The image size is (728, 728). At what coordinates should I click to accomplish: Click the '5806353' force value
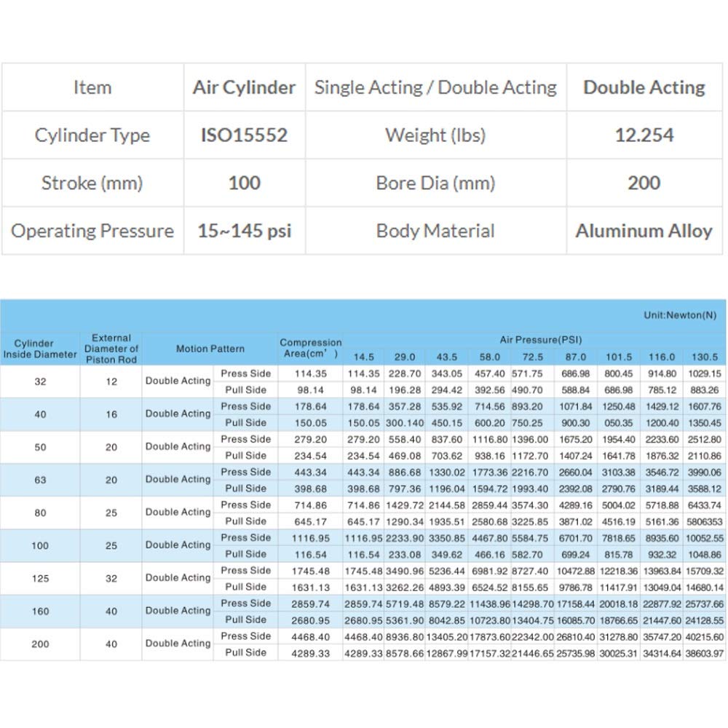[704, 522]
